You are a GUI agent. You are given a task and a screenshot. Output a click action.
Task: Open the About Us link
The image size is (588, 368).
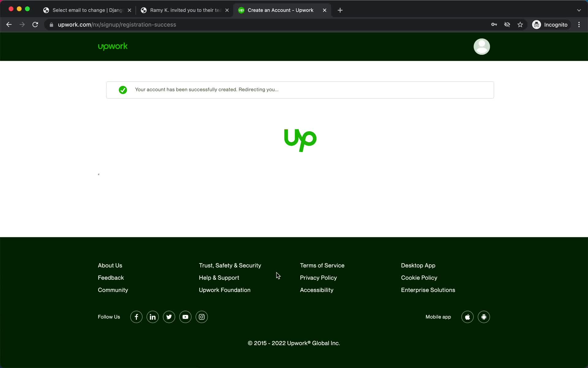tap(110, 265)
